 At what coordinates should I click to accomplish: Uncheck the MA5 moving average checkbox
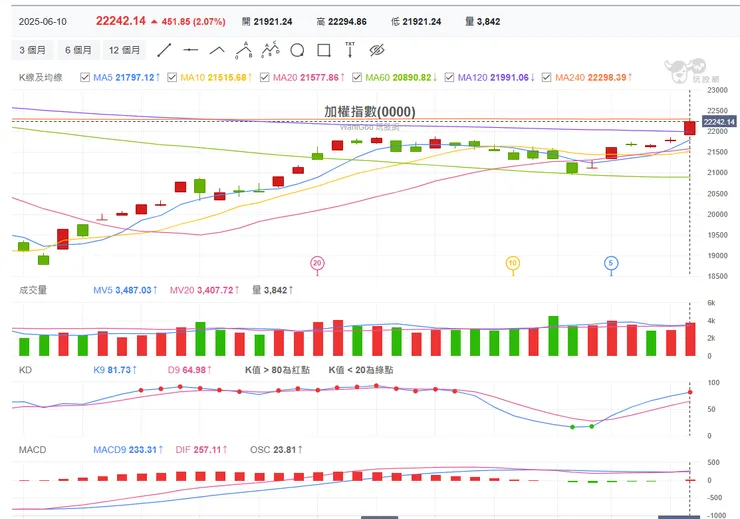coord(85,77)
